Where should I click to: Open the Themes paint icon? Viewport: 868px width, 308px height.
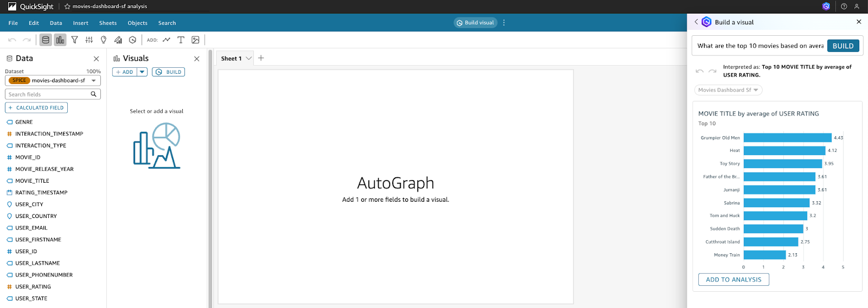pos(118,40)
